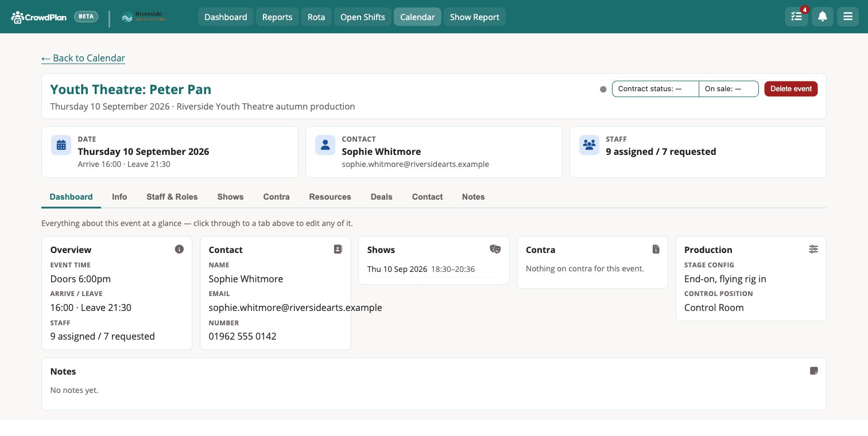
Task: Open the notifications bell
Action: (x=822, y=17)
